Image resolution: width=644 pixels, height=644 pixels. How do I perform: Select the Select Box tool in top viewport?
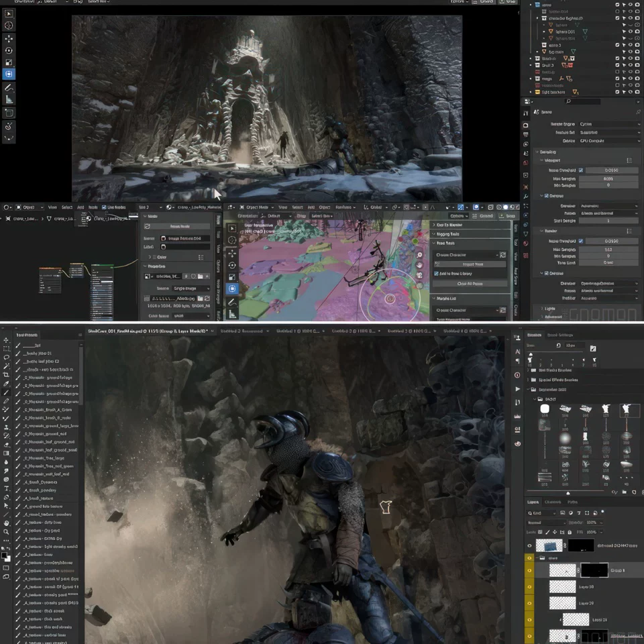point(9,13)
